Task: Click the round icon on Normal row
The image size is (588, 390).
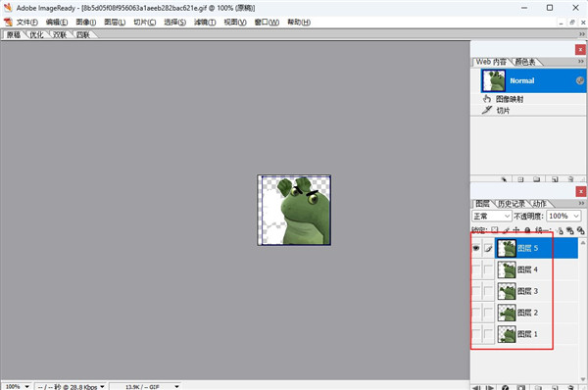Action: pos(580,80)
